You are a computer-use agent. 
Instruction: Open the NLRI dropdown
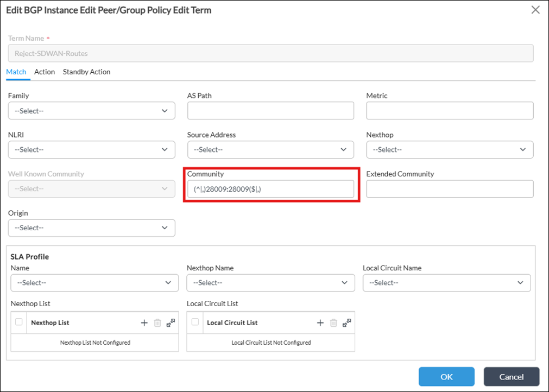[91, 150]
